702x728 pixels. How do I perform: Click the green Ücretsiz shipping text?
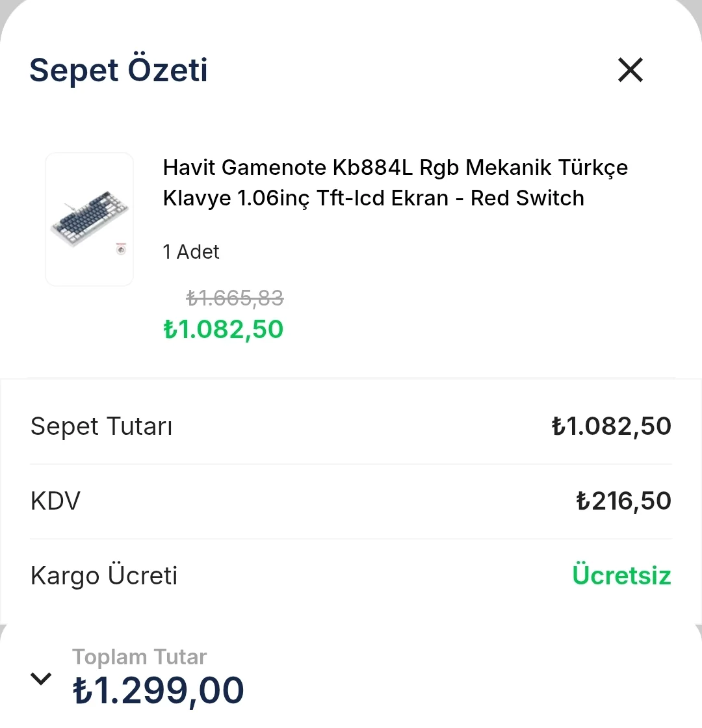tap(621, 576)
